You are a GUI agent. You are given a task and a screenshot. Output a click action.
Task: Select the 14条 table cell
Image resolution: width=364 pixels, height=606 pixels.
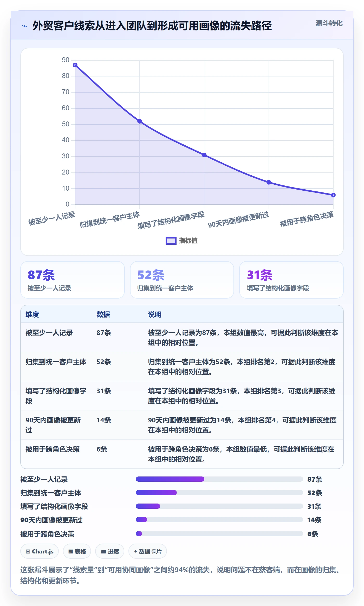[x=104, y=420]
